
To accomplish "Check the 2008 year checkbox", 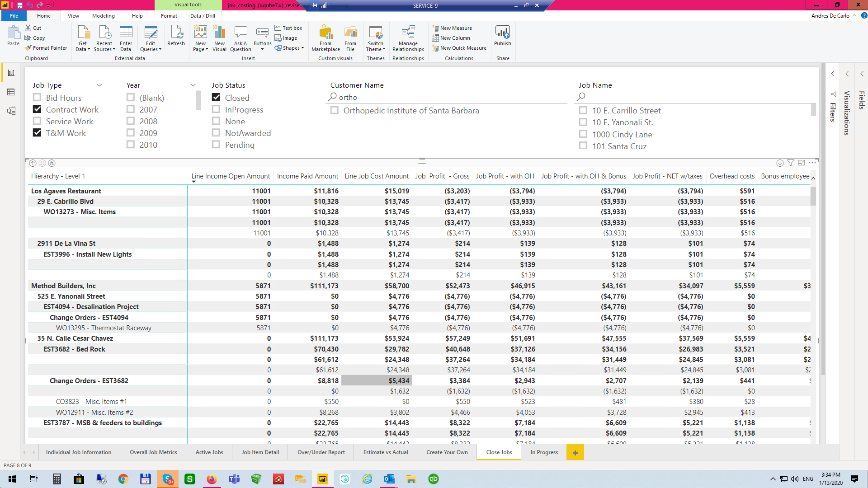I will (131, 121).
